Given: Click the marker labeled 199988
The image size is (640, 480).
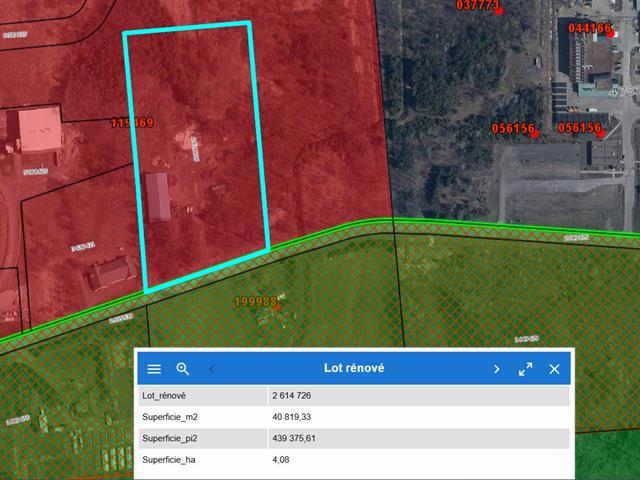Looking at the screenshot, I should click(x=279, y=298).
